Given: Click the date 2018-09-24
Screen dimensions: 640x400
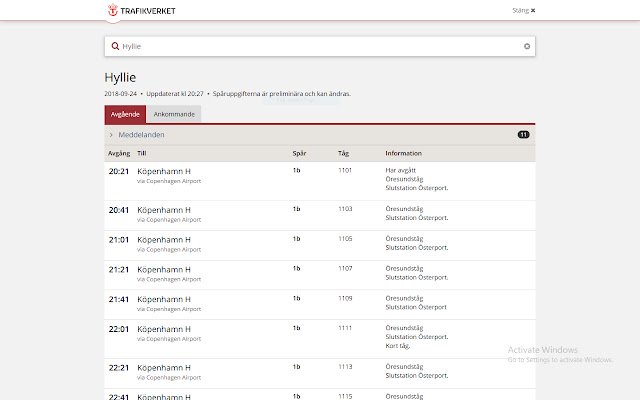Looking at the screenshot, I should [x=121, y=94].
